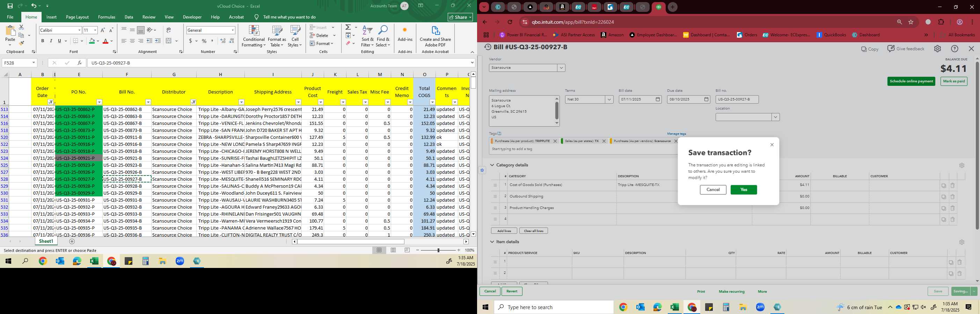Open the Insert ribbon tab

[x=51, y=17]
